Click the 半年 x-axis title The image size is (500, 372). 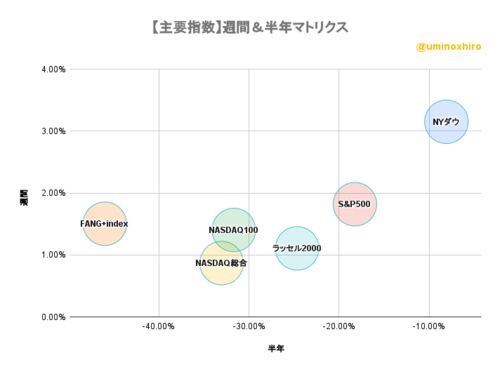[x=276, y=349]
